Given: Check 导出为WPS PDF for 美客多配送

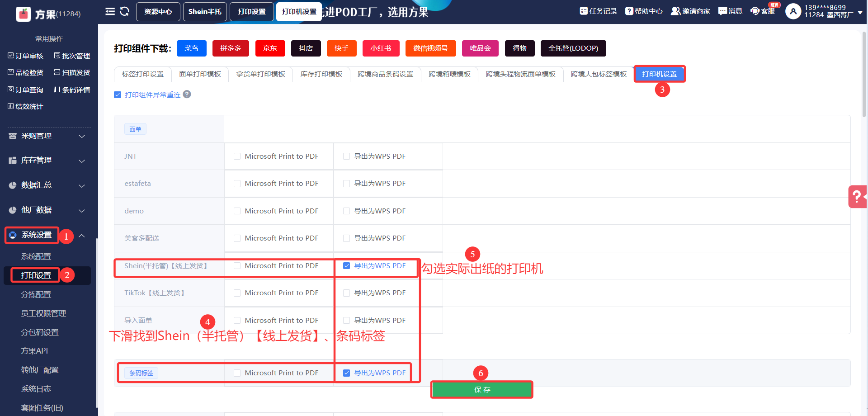Looking at the screenshot, I should (x=346, y=238).
